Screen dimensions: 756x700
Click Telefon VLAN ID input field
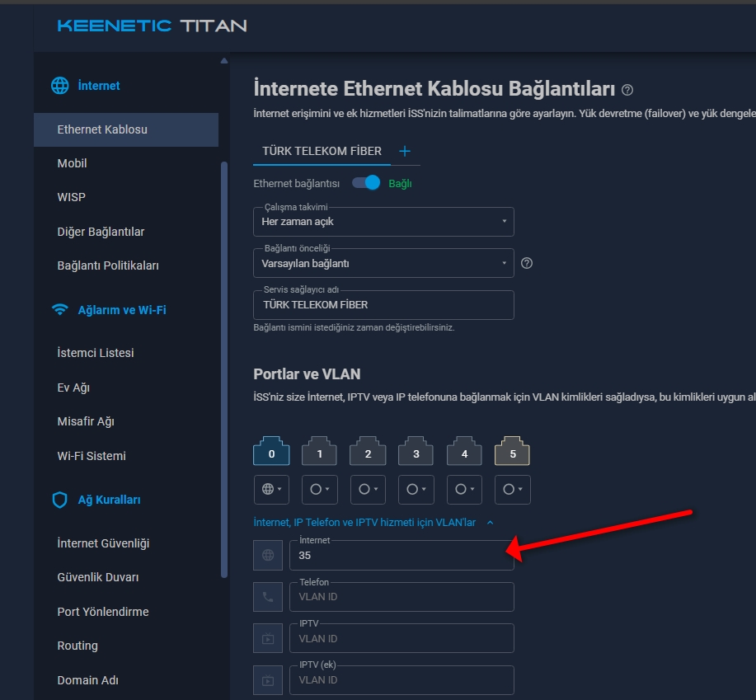click(401, 597)
